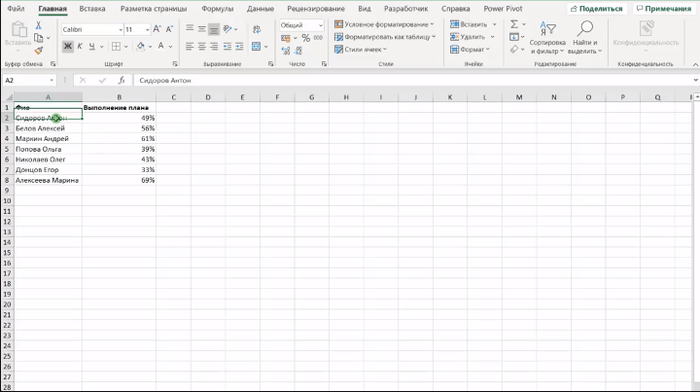
Task: Toggle underline formatting (Ч)
Action: (92, 46)
